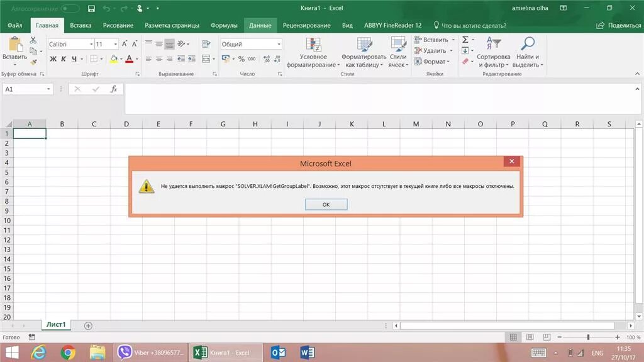Open the Формат cells button
This screenshot has height=362, width=644.
pos(432,62)
